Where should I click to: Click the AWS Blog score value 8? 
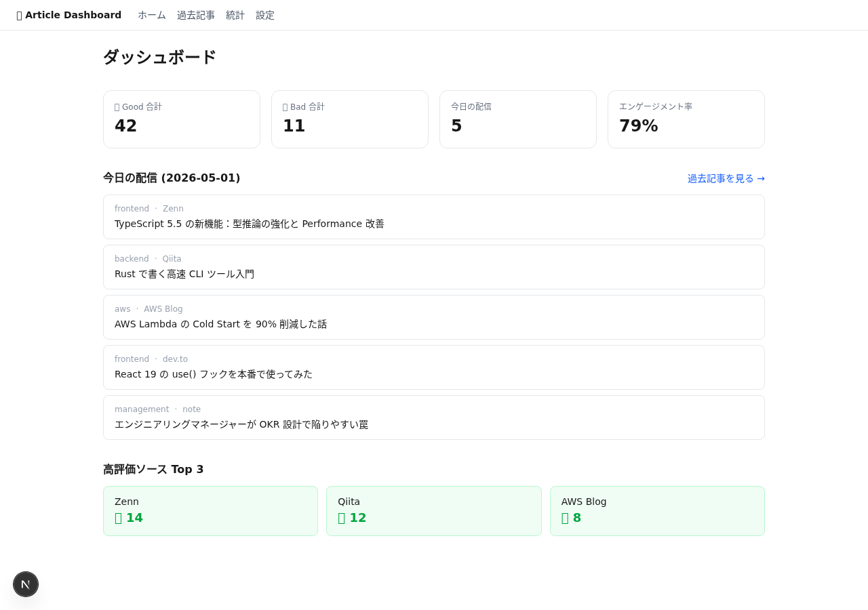coord(572,518)
